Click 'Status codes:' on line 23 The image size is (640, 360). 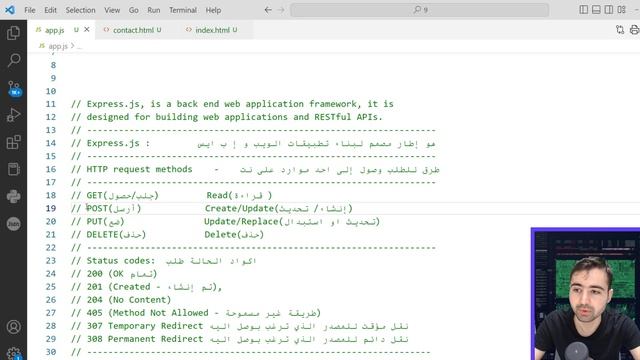click(121, 261)
